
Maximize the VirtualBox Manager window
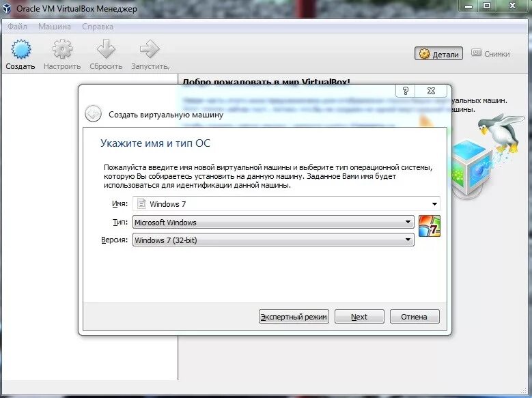(487, 5)
